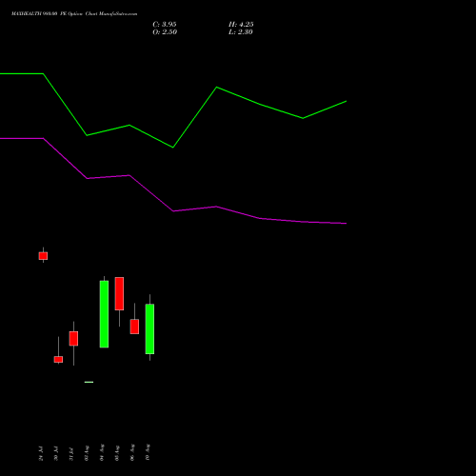
Task: Click the small red candle above 24 Jul
Action: 43,256
